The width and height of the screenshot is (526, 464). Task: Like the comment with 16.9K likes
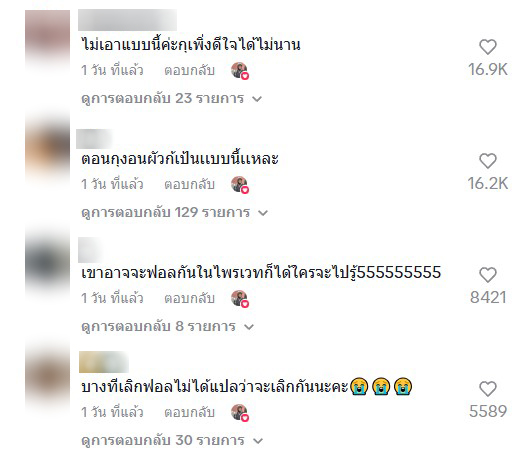pyautogui.click(x=487, y=47)
